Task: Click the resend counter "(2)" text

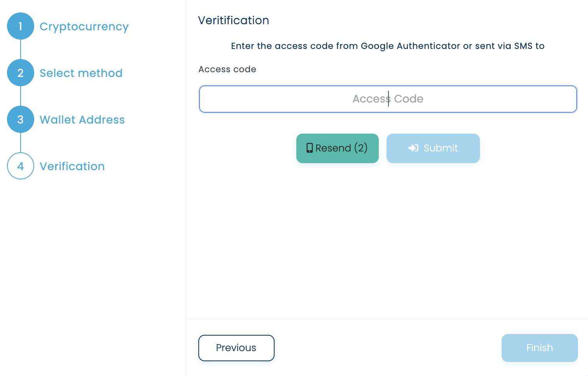Action: (361, 148)
